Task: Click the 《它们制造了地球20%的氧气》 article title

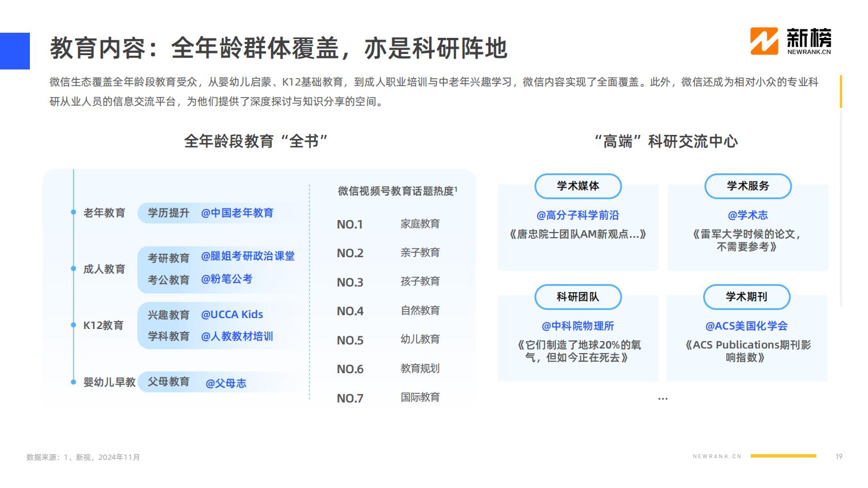Action: 578,351
